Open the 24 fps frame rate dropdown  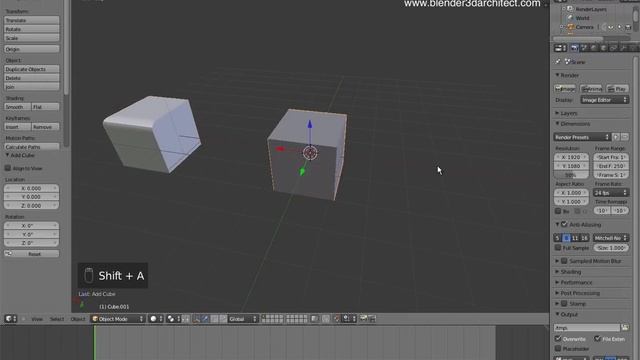click(x=611, y=193)
